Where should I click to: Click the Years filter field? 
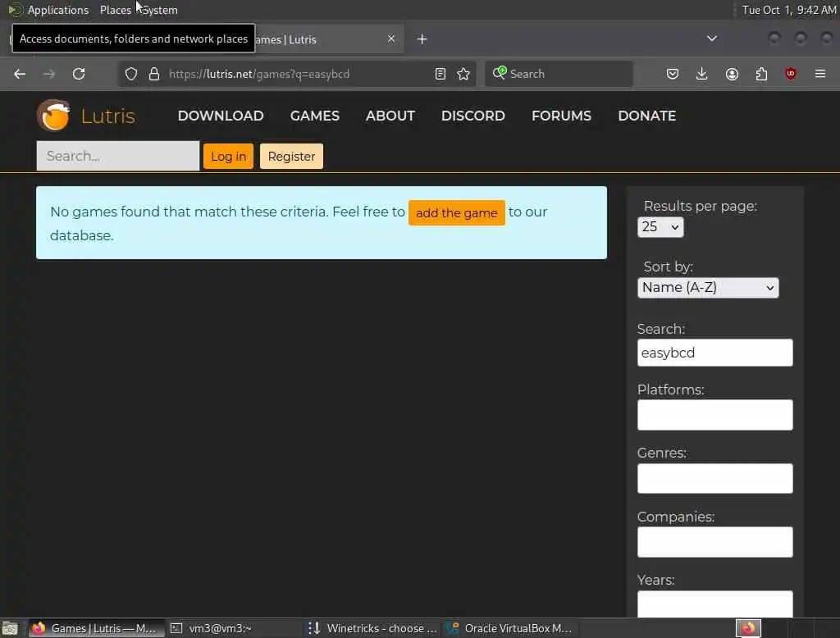coord(714,604)
